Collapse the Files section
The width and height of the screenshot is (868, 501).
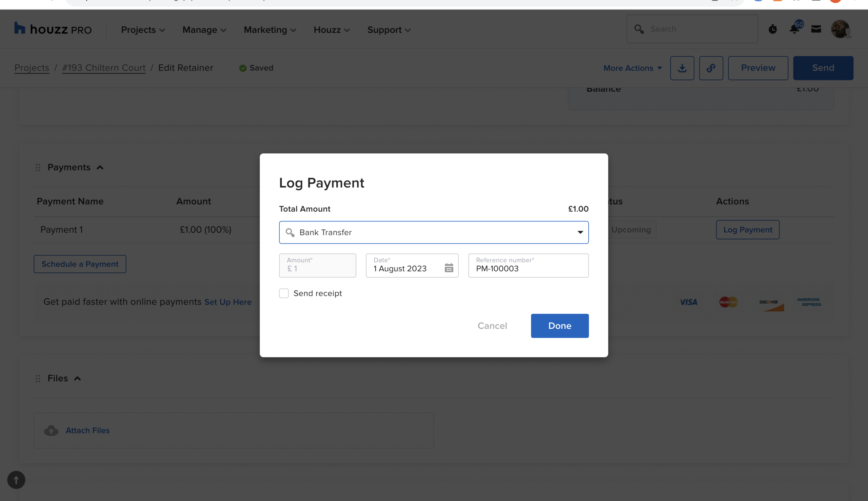pos(78,379)
